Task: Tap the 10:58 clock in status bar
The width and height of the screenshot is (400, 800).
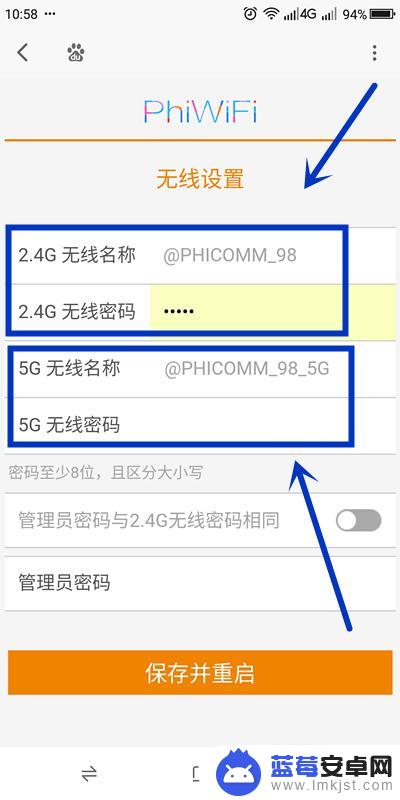Action: click(22, 14)
